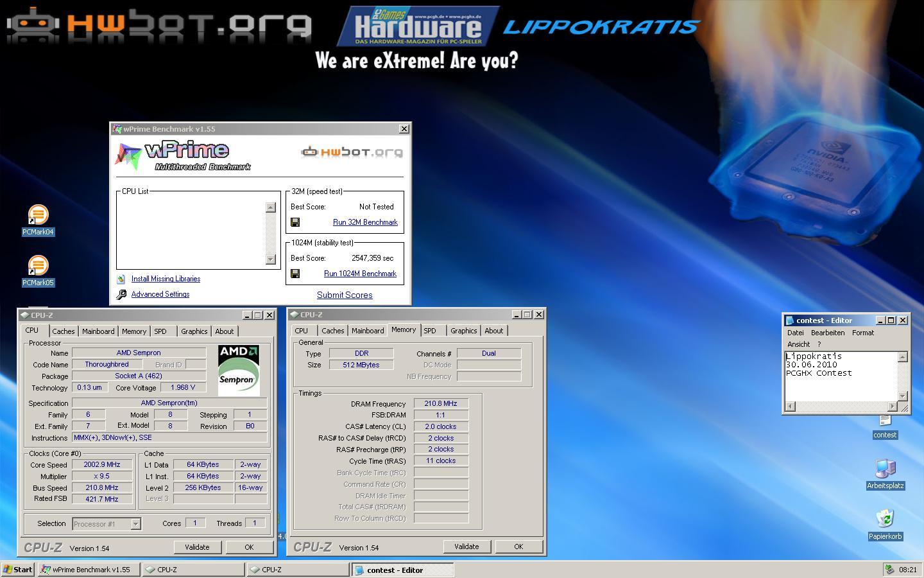Viewport: 924px width, 578px height.
Task: Click the 2547,359 sec best score
Action: pyautogui.click(x=373, y=258)
